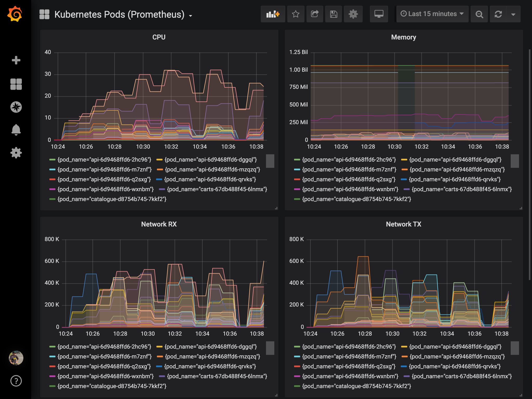Viewport: 532px width, 399px height.
Task: Open the Alerting bell icon in sidebar
Action: [x=16, y=130]
